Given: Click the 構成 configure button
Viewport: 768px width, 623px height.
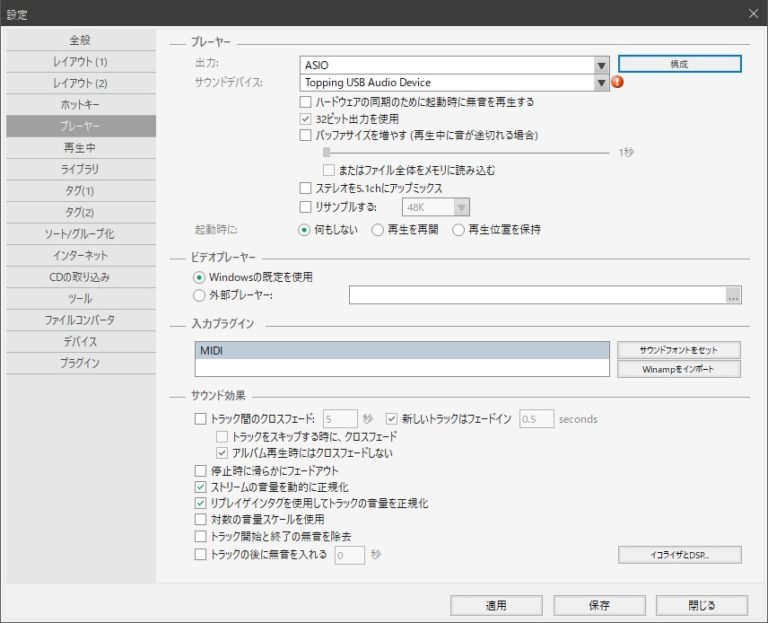Looking at the screenshot, I should pyautogui.click(x=679, y=64).
